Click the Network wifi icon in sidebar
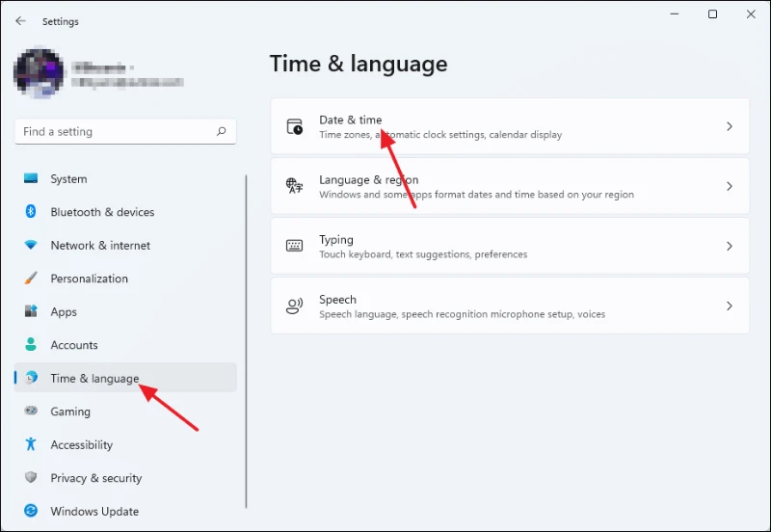 coord(31,245)
